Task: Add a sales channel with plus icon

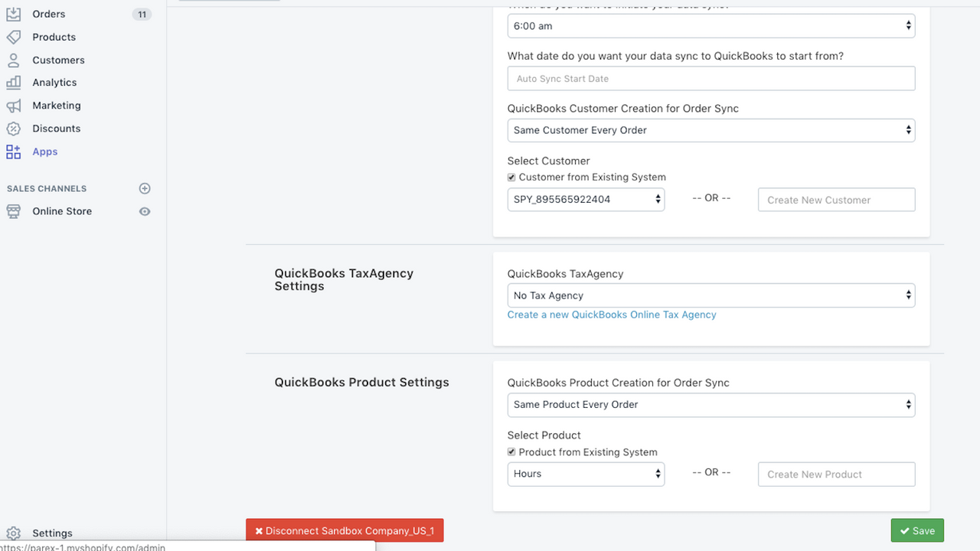Action: pyautogui.click(x=145, y=188)
